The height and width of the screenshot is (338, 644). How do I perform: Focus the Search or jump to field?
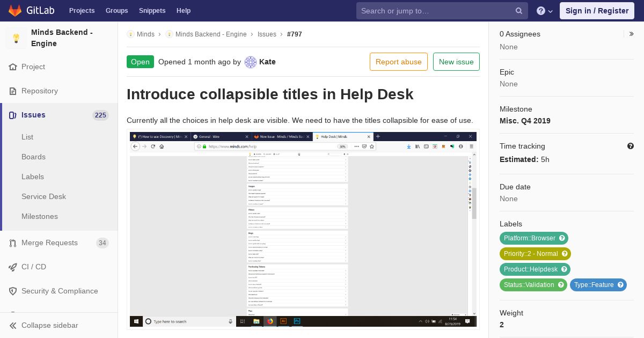[442, 11]
